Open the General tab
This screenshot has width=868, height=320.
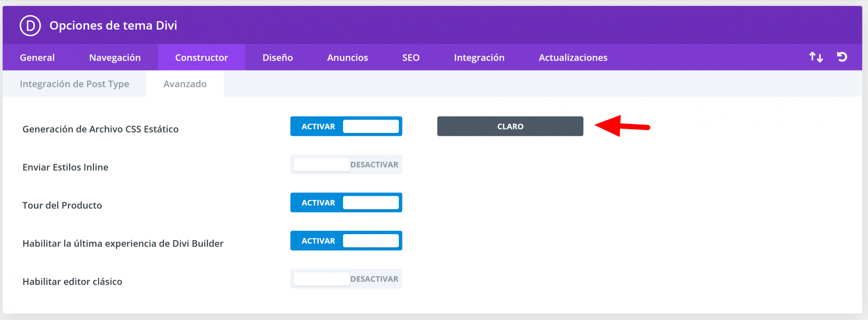(x=37, y=57)
